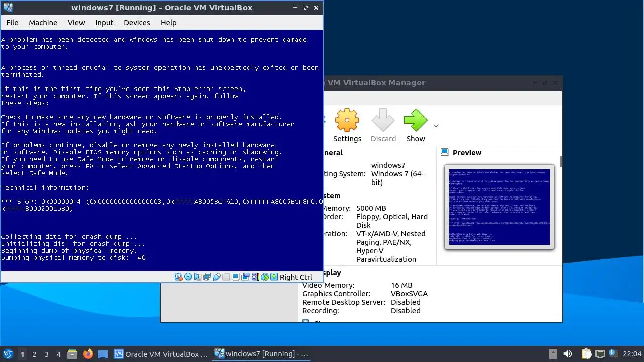Open the file manager taskbar icon
Viewport: 644px width, 362px height.
(x=72, y=354)
